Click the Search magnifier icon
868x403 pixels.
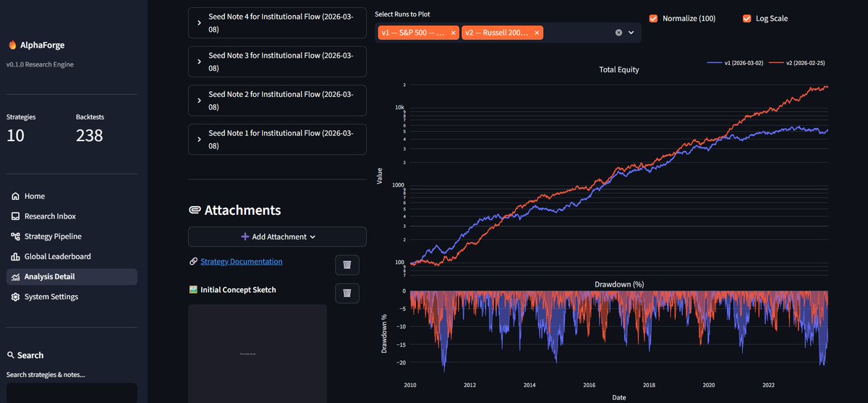[x=10, y=355]
